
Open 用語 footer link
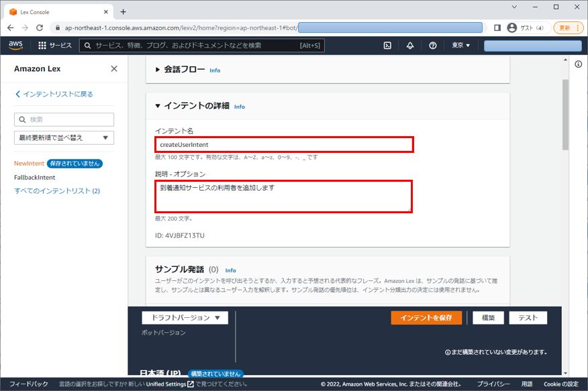click(527, 384)
